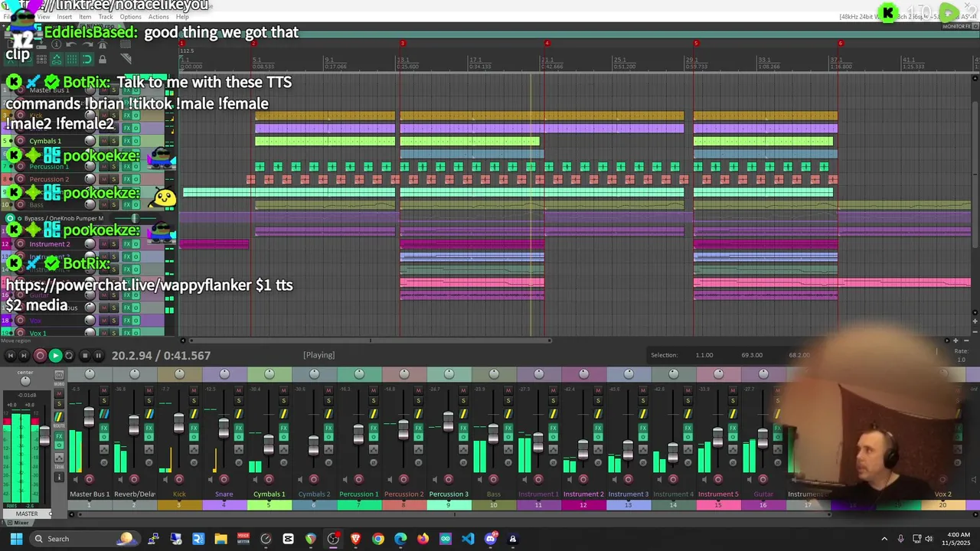Jump to timeline marker 6
Screen dimensions: 980x551
pyautogui.click(x=840, y=43)
